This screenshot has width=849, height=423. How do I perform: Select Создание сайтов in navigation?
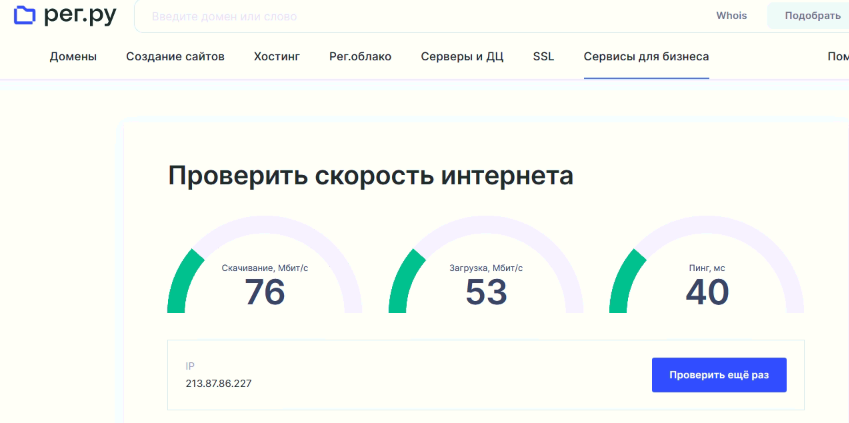(x=175, y=56)
